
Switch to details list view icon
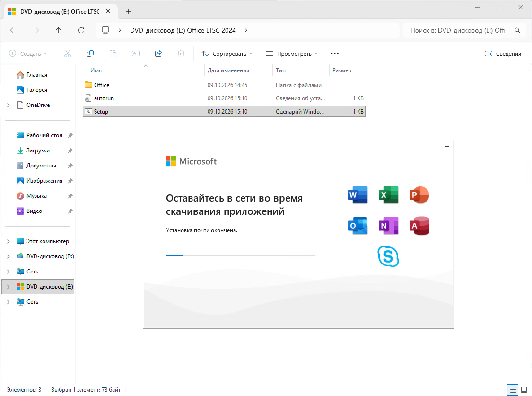(513, 390)
